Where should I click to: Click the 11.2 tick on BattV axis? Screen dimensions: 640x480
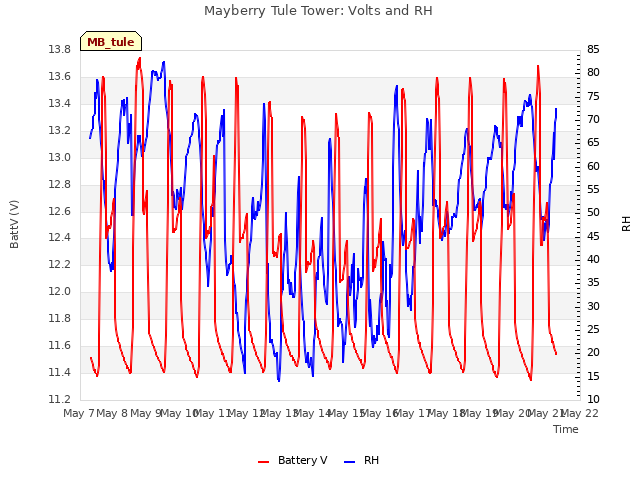click(x=59, y=399)
